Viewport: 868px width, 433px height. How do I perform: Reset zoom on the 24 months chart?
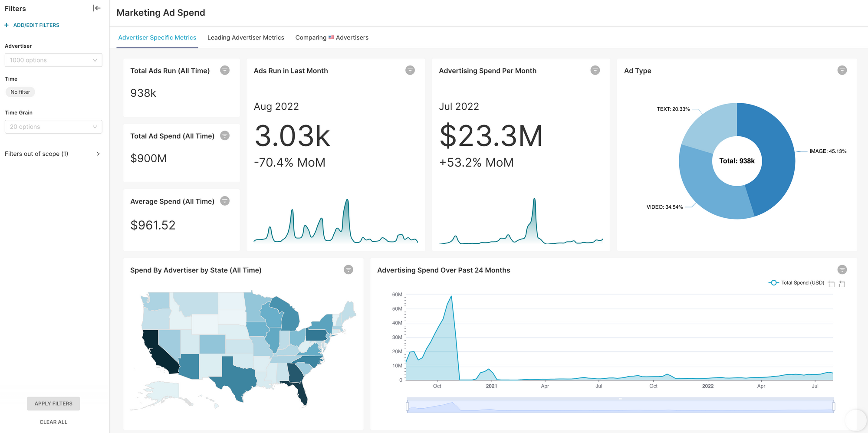842,284
